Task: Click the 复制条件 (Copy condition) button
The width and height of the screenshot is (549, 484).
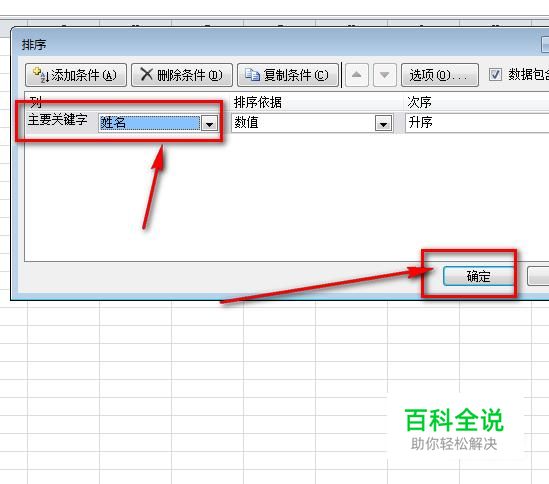Action: [288, 75]
